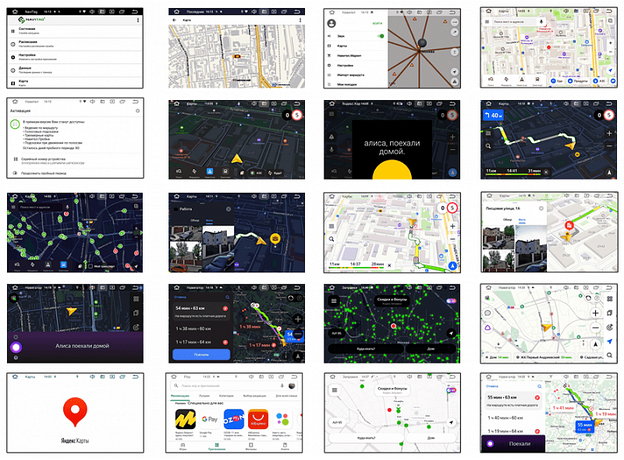Toggle the "Звук" sound switch
This screenshot has height=460, width=624.
[380, 36]
